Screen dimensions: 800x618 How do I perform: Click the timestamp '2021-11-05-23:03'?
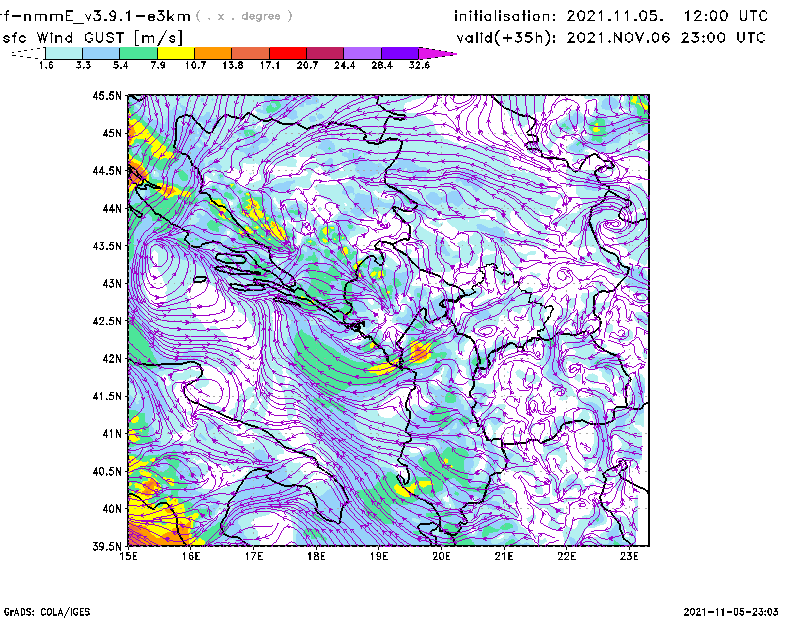click(x=731, y=612)
